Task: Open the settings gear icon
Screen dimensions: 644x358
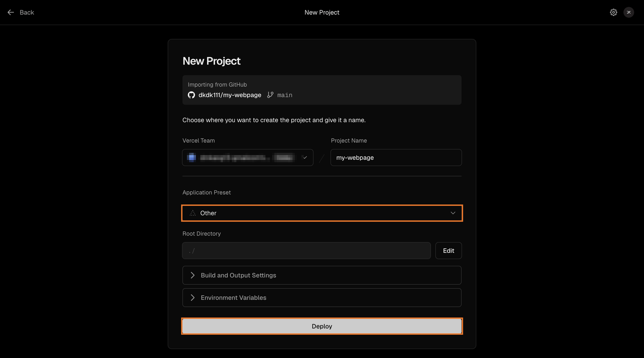Action: (614, 13)
